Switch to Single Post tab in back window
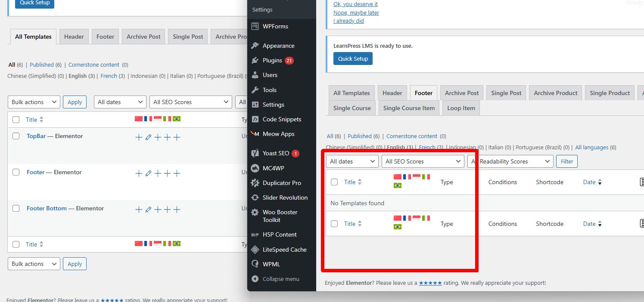644x302 pixels. pyautogui.click(x=188, y=37)
